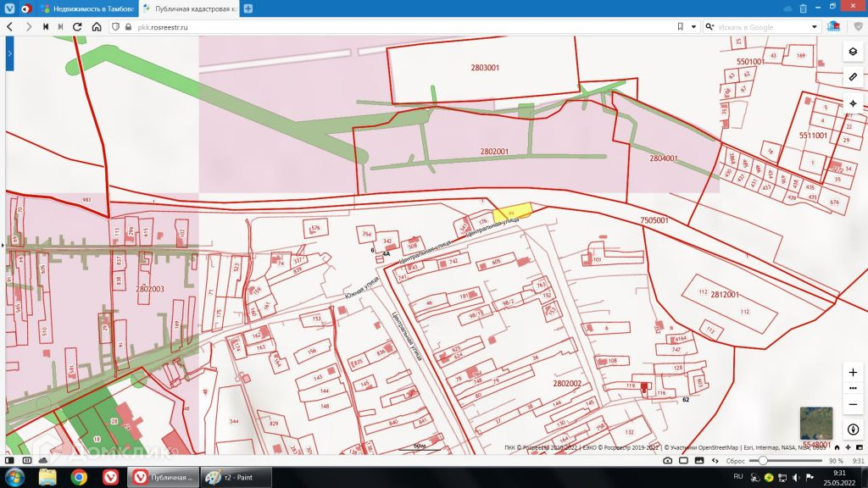This screenshot has height=488, width=868.
Task: Open the house-shaped browser extension icon
Action: coord(833,26)
